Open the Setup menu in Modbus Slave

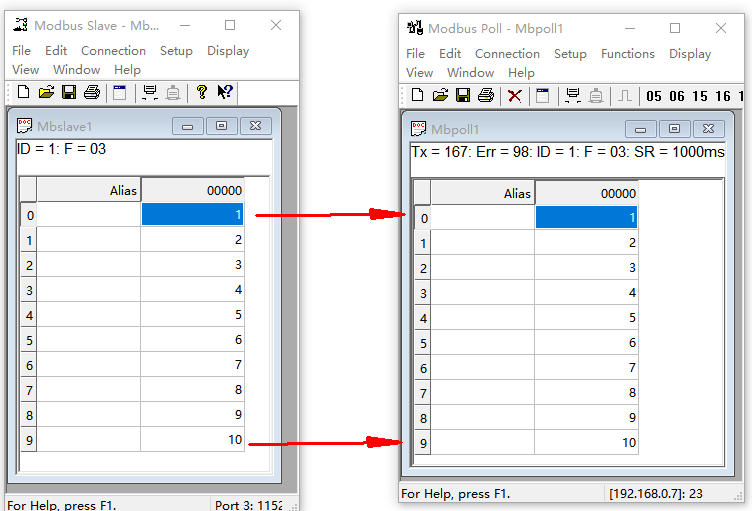coord(176,51)
